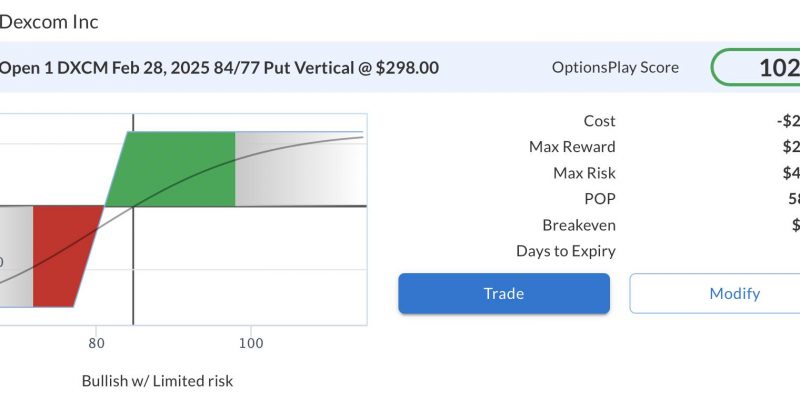
Task: Click the Breakeven row label
Action: tap(579, 225)
